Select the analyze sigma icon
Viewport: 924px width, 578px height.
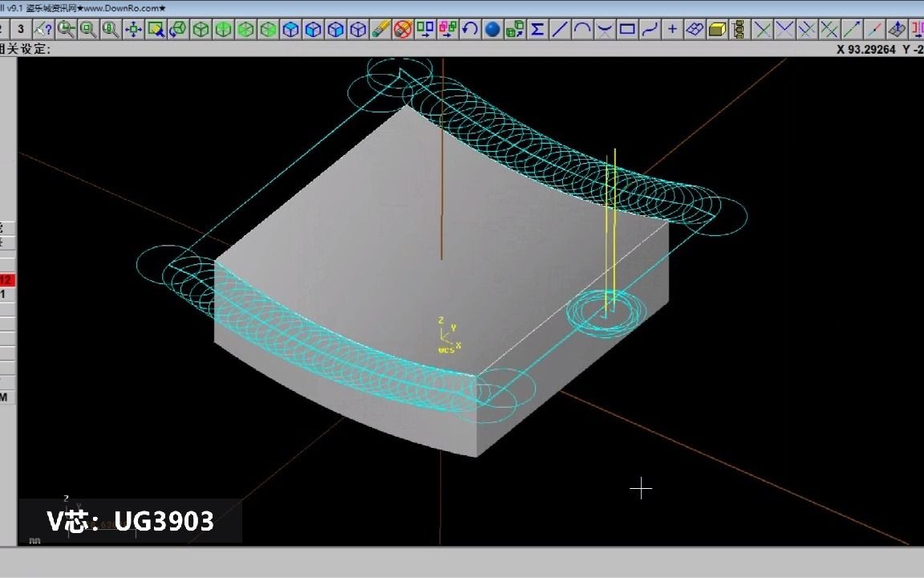pos(539,29)
